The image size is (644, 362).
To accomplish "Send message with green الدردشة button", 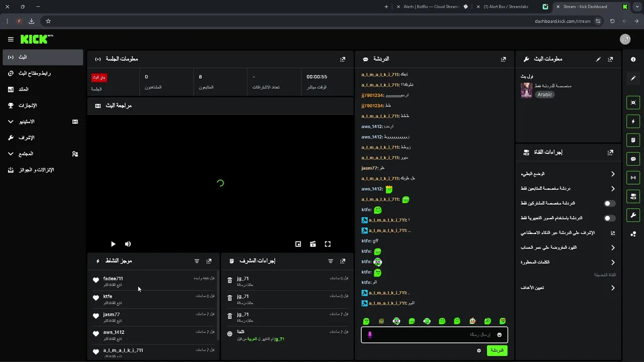I will tap(497, 350).
